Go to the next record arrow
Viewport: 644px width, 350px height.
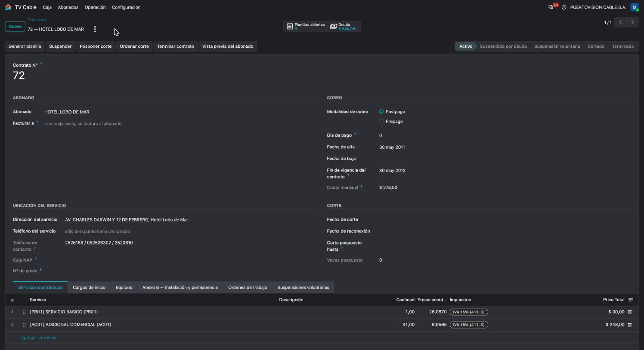click(632, 22)
